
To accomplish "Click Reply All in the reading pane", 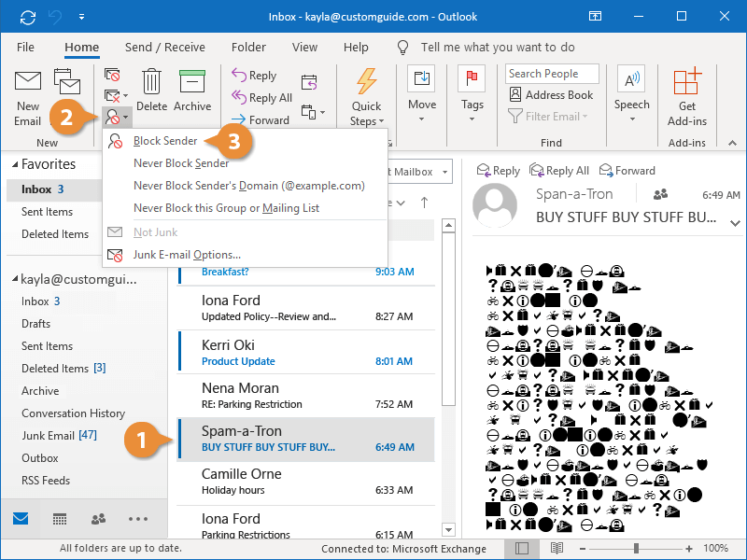I will pos(559,171).
